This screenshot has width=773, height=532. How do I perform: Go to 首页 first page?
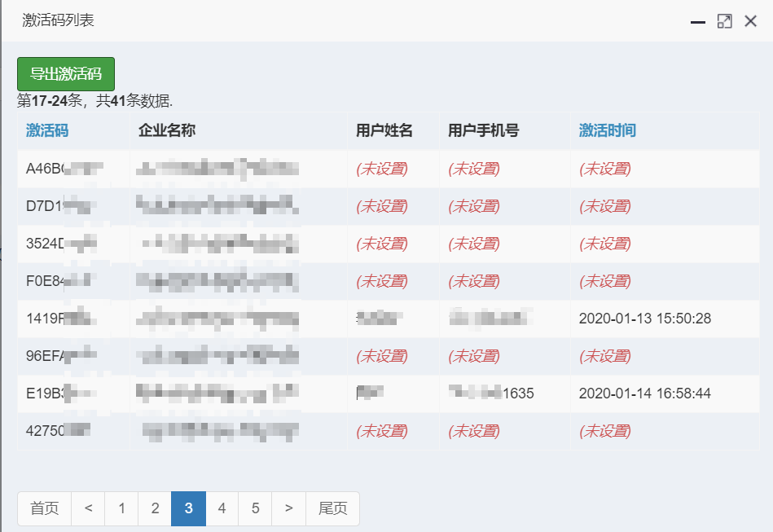pos(44,508)
